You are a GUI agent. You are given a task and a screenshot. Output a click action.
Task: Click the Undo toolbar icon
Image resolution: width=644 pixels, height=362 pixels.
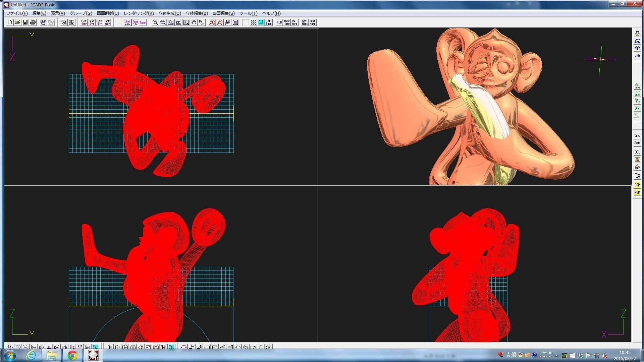coord(43,22)
